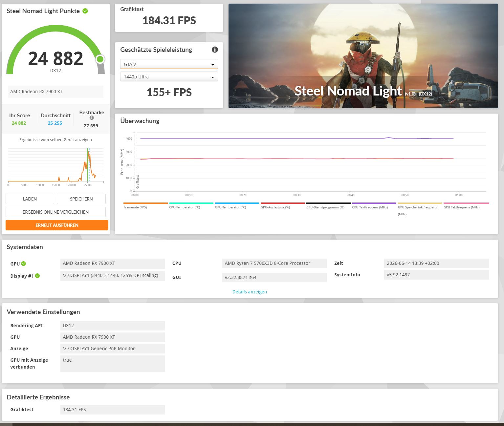Click the Steel Nomad Light banner image
Screen dimensions: 504x426
(x=363, y=56)
